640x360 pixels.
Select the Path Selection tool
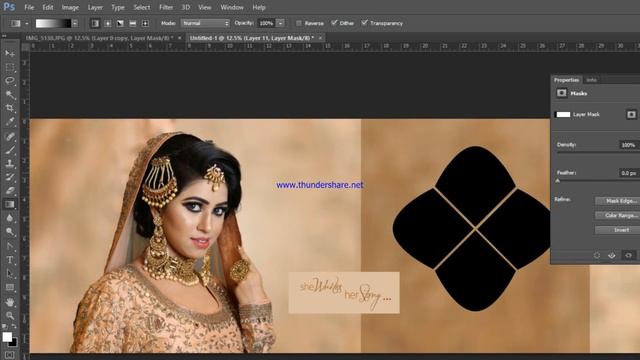click(10, 273)
